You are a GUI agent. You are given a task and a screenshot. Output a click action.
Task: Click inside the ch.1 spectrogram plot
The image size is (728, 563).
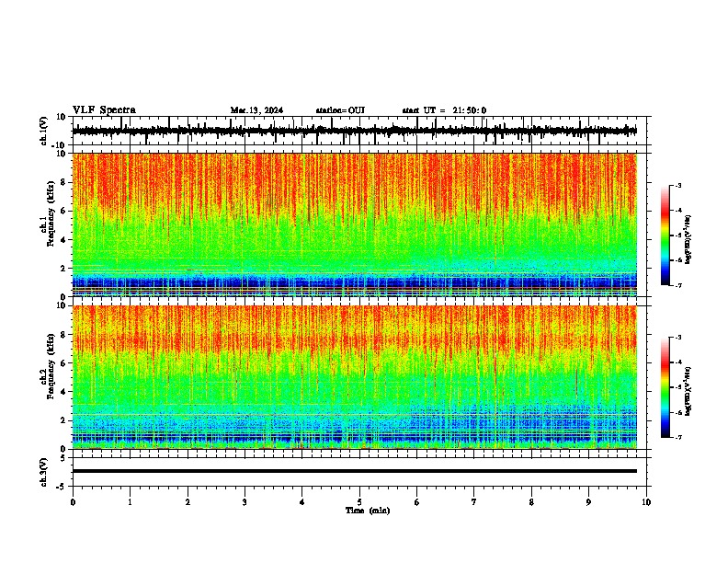point(354,224)
